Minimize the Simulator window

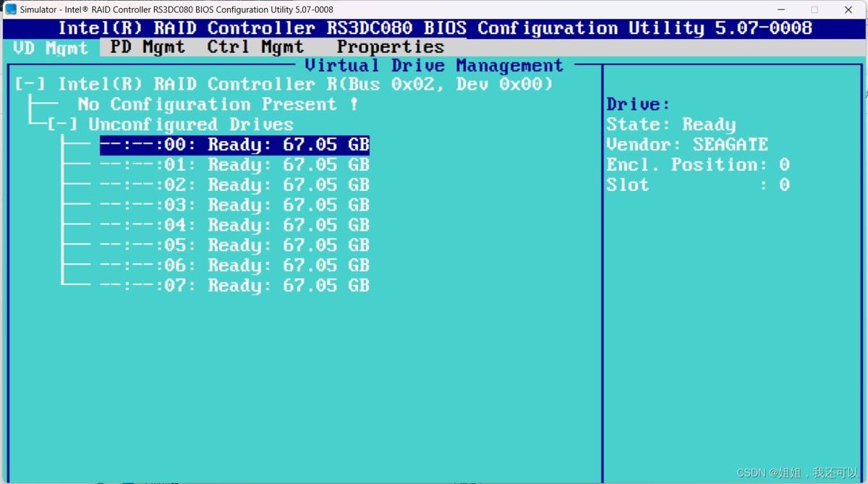pyautogui.click(x=780, y=9)
